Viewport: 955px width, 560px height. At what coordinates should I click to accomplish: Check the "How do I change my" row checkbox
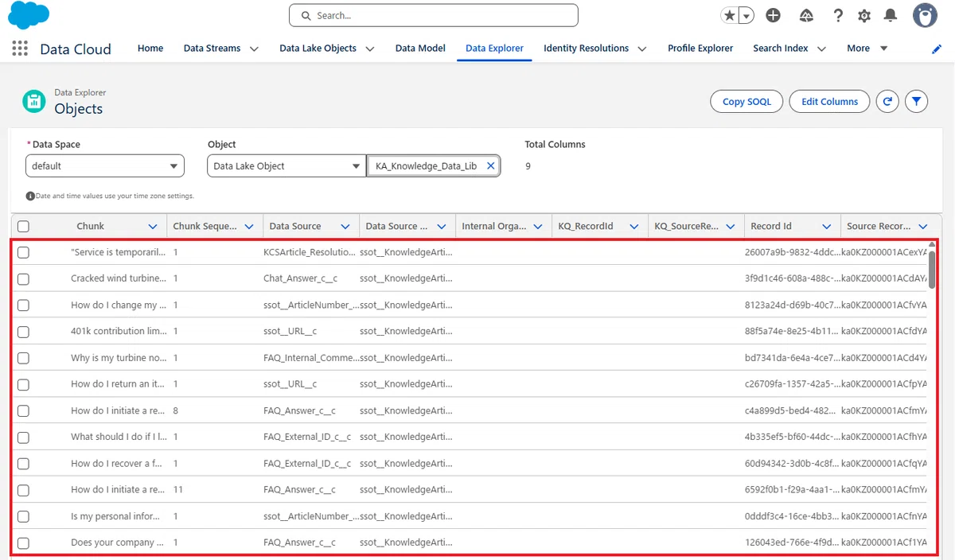tap(23, 305)
